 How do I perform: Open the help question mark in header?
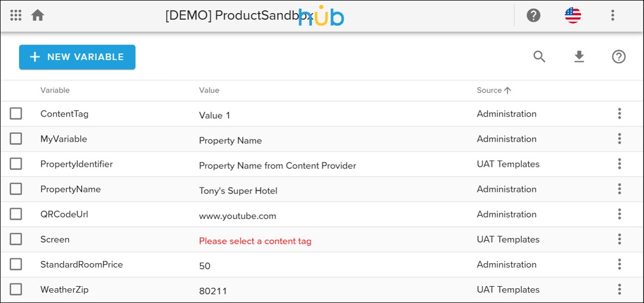[x=533, y=15]
